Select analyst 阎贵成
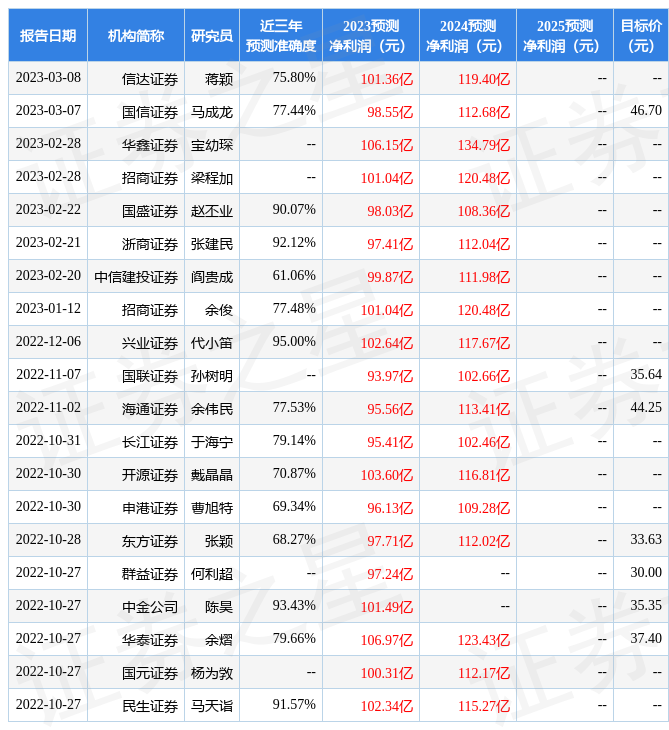Image resolution: width=669 pixels, height=730 pixels. pos(211,277)
